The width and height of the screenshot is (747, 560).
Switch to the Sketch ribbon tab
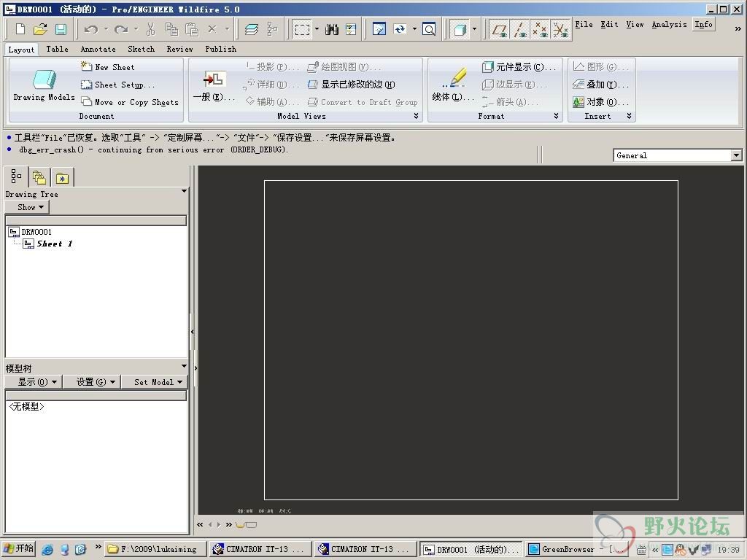click(141, 49)
